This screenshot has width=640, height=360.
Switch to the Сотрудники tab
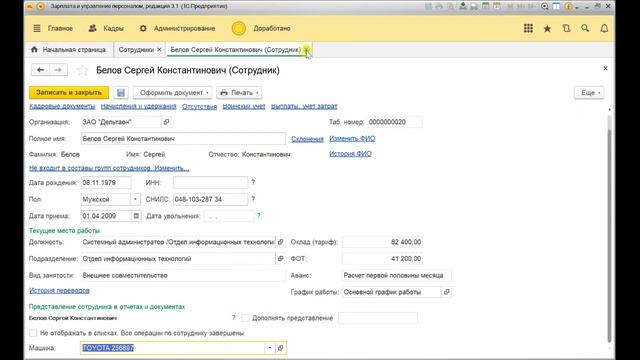[x=136, y=50]
